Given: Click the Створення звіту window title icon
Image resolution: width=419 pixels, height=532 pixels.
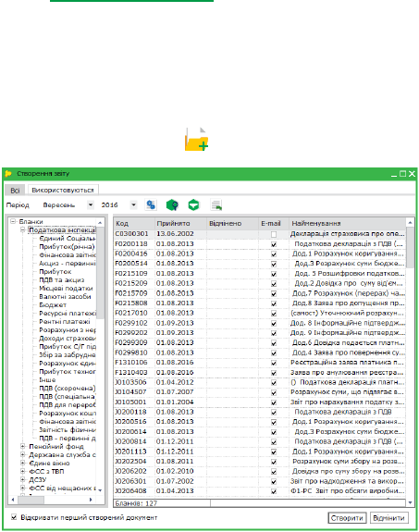Looking at the screenshot, I should (x=8, y=174).
